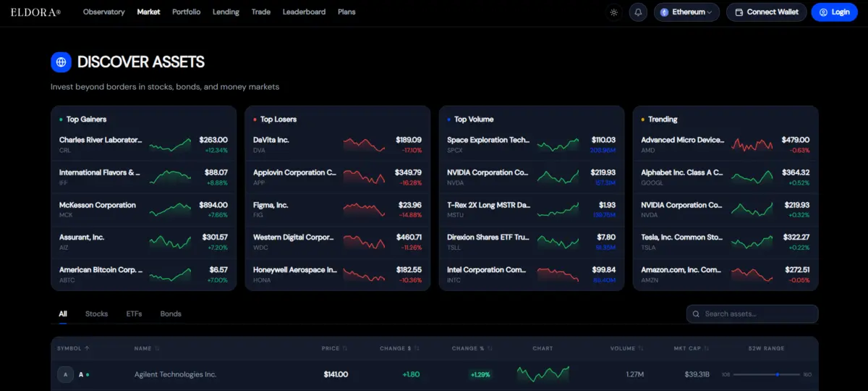This screenshot has width=868, height=391.
Task: Click the CRL sparkline chart in Top Gainers
Action: coord(170,145)
